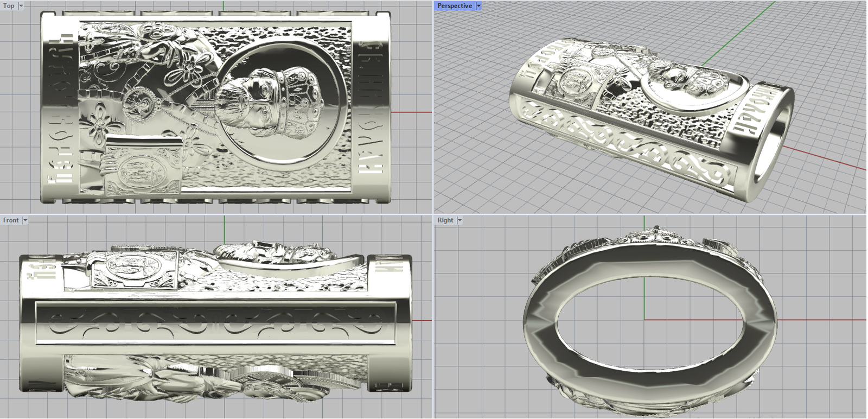Expand the Front viewport dropdown arrow
868x419 pixels.
[x=25, y=220]
